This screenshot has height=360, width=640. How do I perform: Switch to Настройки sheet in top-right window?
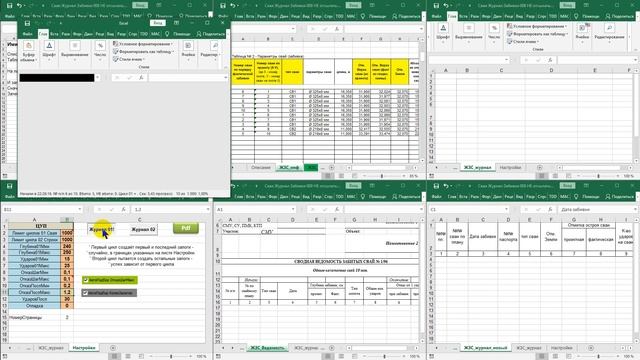510,168
